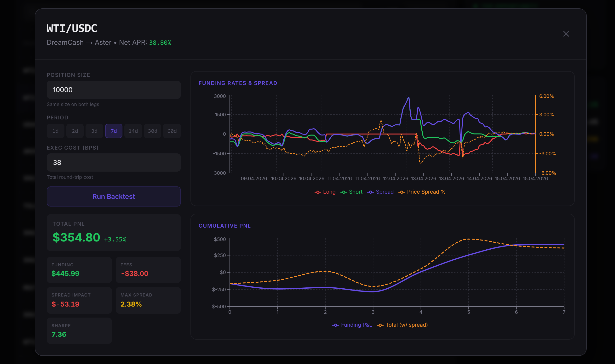The image size is (615, 364).
Task: Toggle the Short series in chart legend
Action: [x=351, y=192]
